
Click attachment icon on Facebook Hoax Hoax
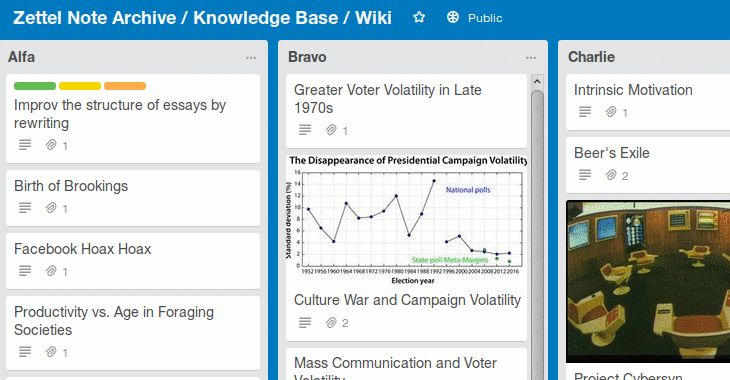(x=51, y=271)
